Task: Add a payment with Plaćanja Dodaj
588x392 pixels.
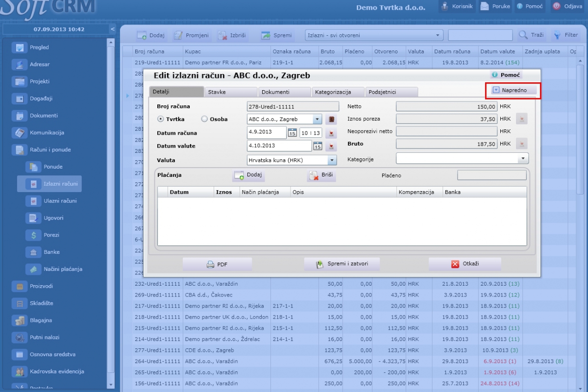Action: coord(248,175)
